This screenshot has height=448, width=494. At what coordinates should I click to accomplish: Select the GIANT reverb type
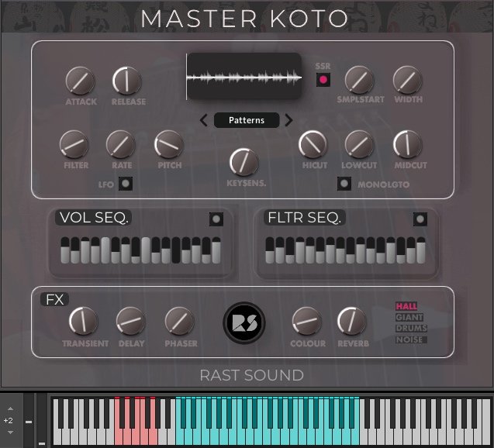[409, 317]
